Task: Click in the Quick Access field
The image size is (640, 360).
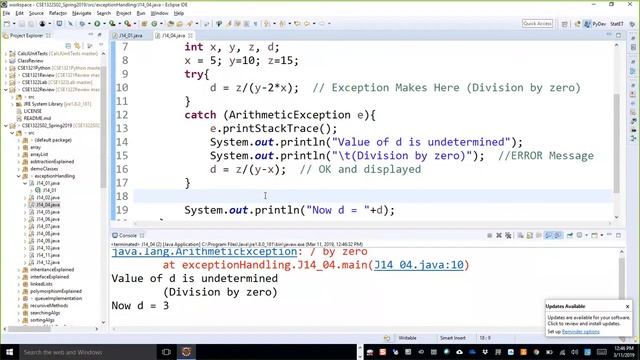Action: click(x=537, y=24)
